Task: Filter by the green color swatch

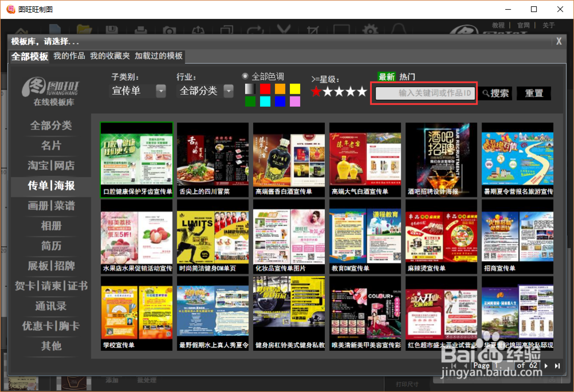Action: click(250, 102)
